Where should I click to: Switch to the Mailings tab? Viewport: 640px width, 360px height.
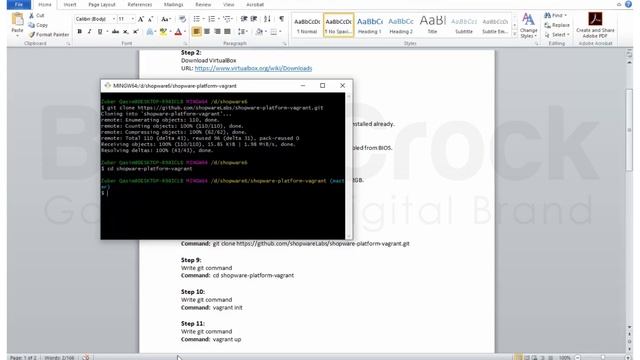tap(173, 4)
